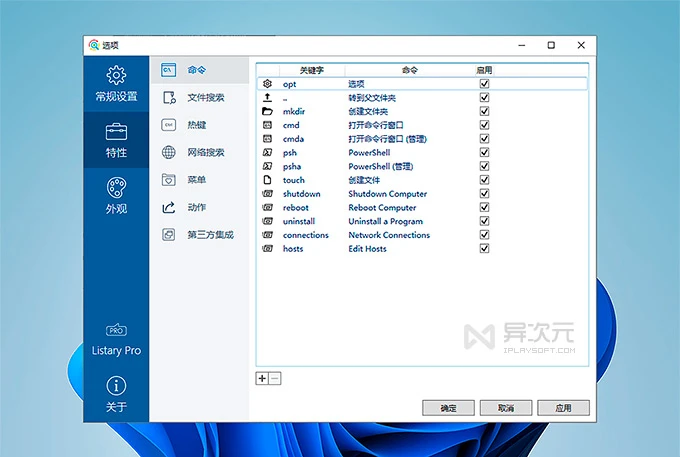Click the plus icon to add command
This screenshot has width=680, height=457.
(262, 378)
